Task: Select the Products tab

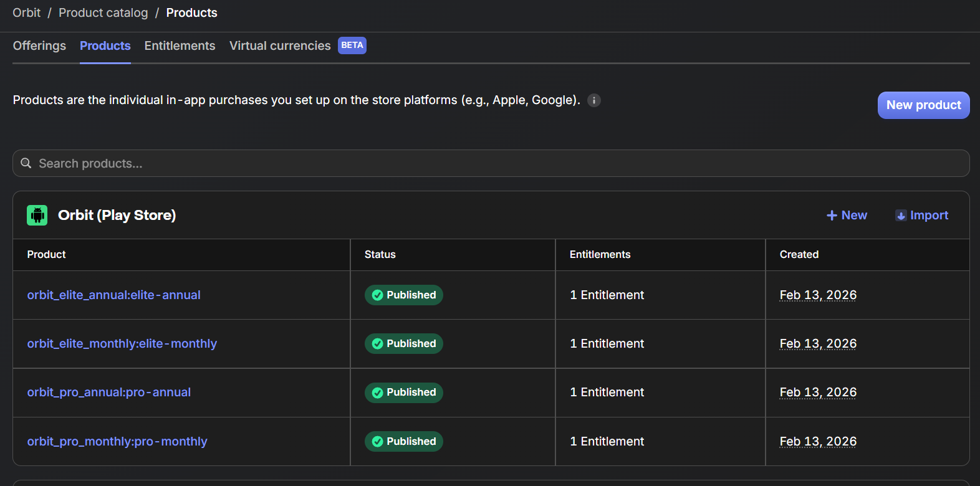Action: tap(105, 45)
